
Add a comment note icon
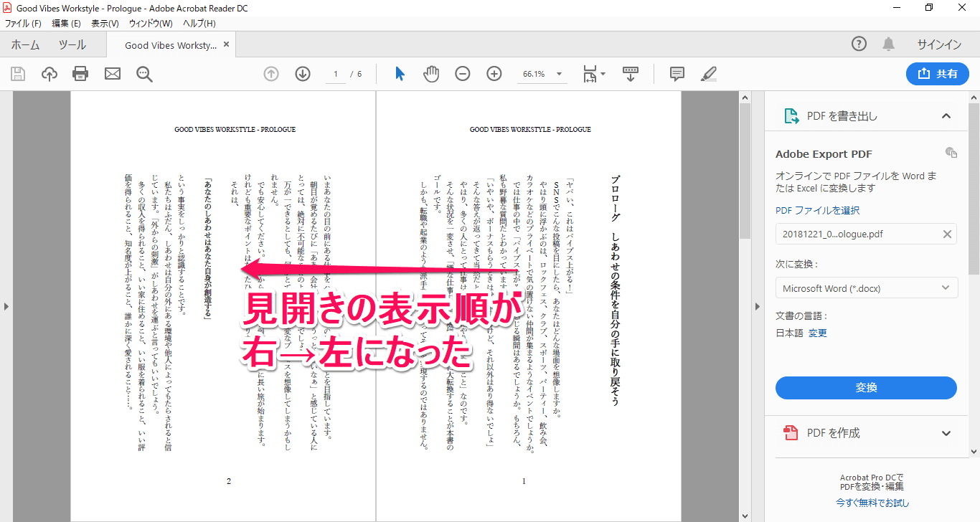point(677,74)
